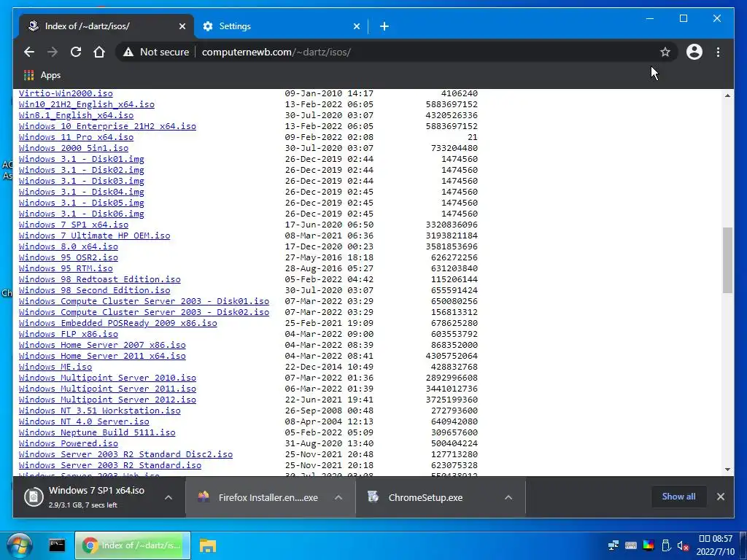Open the Apps shortcut in bookmarks bar
Viewport: 747px width, 560px height.
coord(42,75)
